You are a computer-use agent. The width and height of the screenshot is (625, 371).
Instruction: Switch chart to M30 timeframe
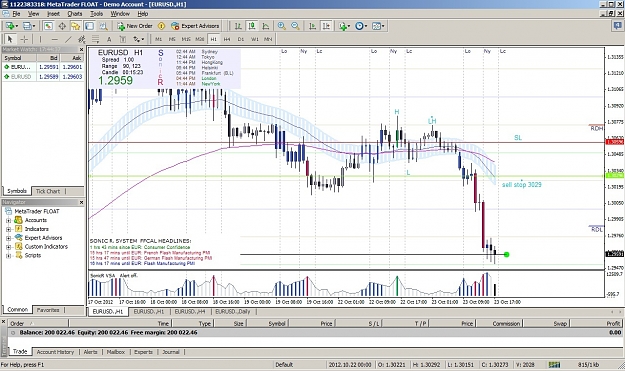tap(200, 39)
